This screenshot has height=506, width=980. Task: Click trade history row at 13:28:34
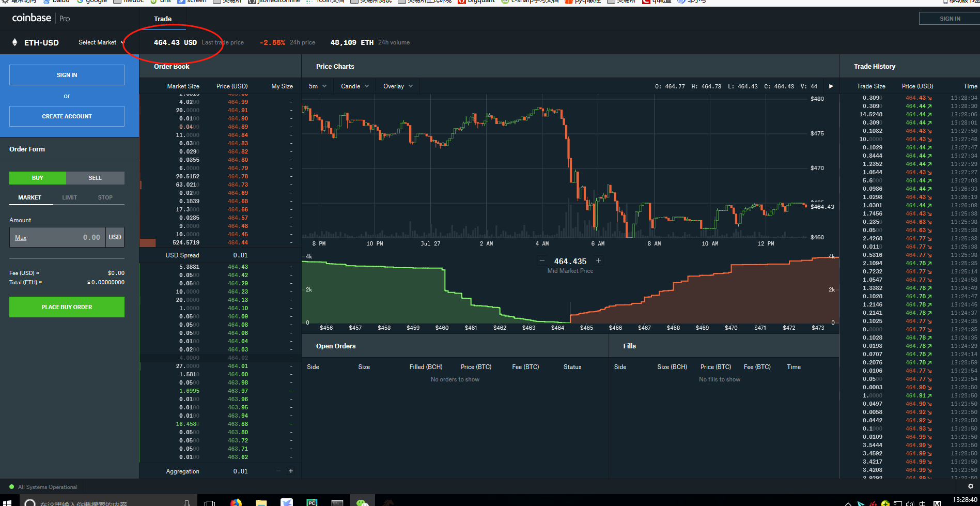tap(910, 98)
